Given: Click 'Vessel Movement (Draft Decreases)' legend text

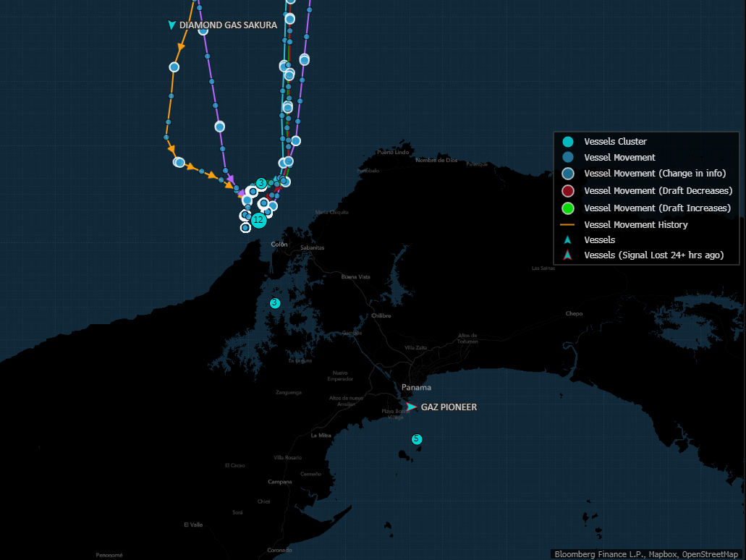Looking at the screenshot, I should 658,191.
